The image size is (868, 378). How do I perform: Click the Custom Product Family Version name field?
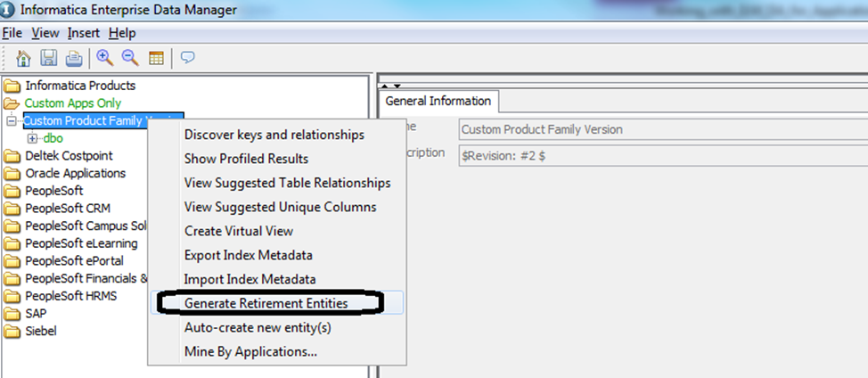(659, 129)
